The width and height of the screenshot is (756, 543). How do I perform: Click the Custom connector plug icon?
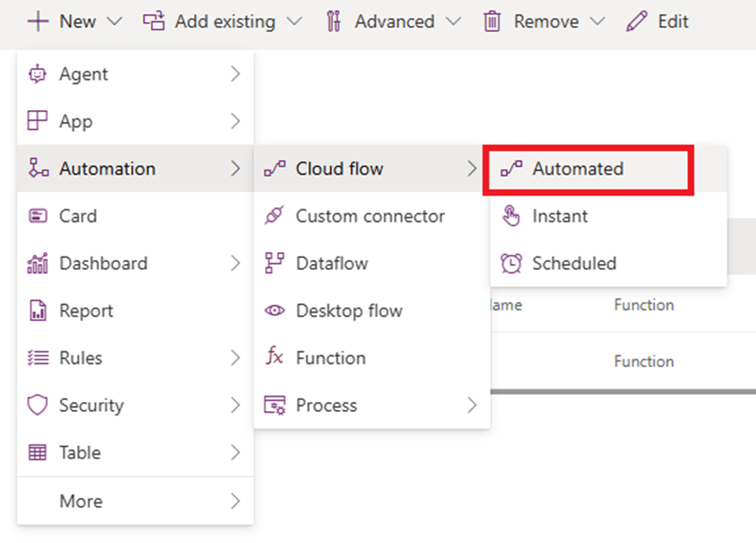[x=274, y=216]
